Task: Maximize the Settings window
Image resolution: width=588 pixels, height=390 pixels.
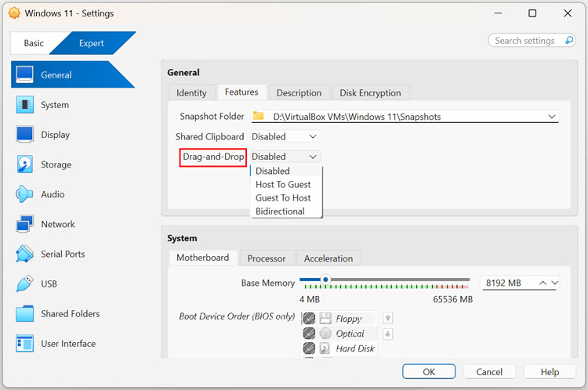Action: point(532,13)
